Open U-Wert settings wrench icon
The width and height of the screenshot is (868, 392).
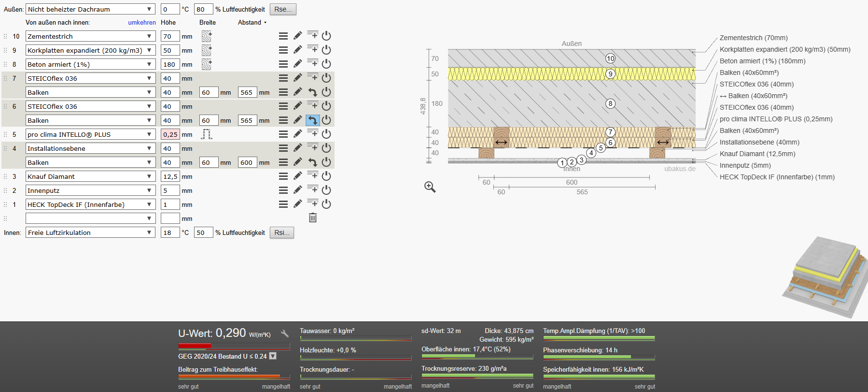285,334
